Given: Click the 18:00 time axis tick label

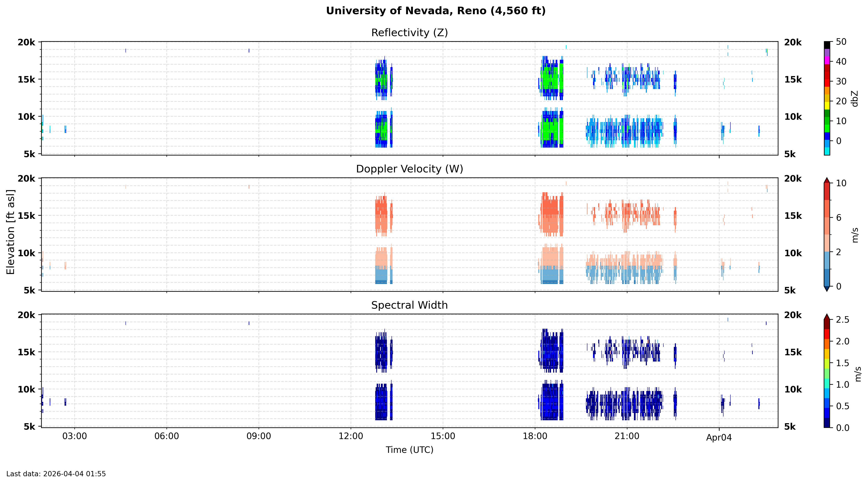Looking at the screenshot, I should click(535, 436).
